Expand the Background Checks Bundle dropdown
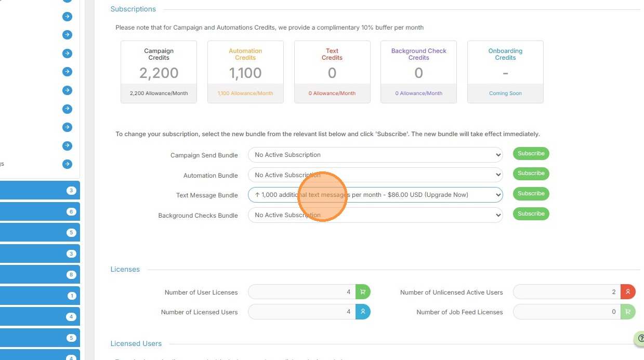The image size is (644, 360). click(375, 215)
